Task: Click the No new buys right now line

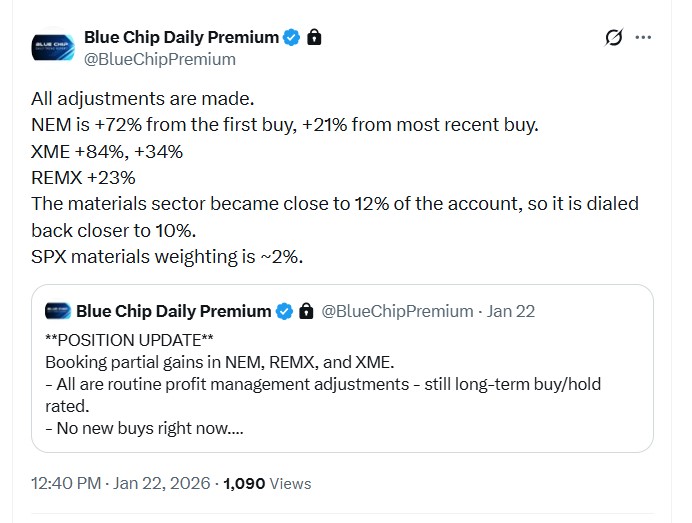Action: 145,430
